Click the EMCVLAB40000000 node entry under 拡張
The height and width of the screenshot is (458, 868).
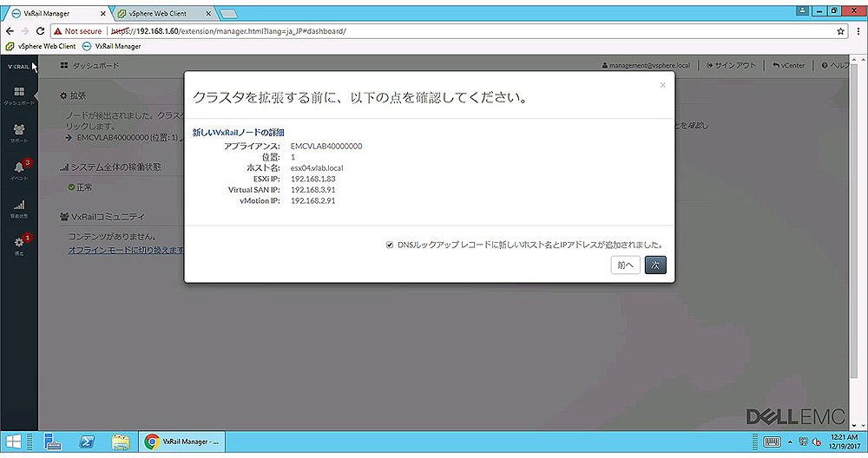(127, 137)
